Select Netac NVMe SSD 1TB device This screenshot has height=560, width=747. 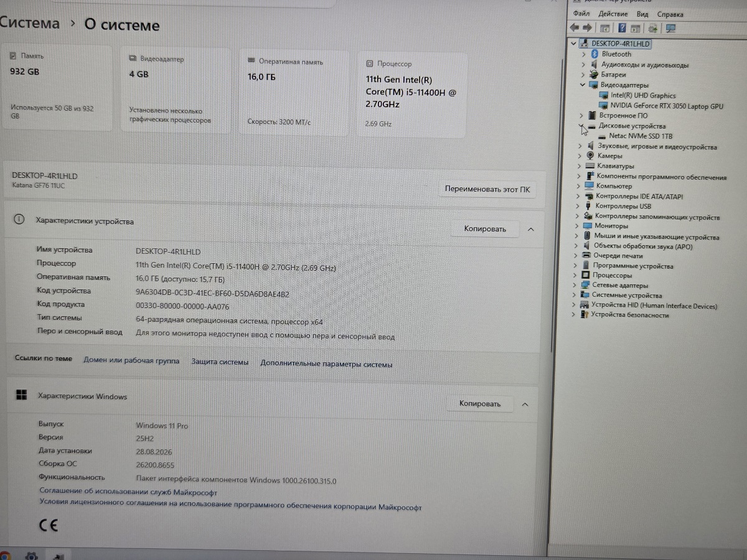[x=641, y=136]
